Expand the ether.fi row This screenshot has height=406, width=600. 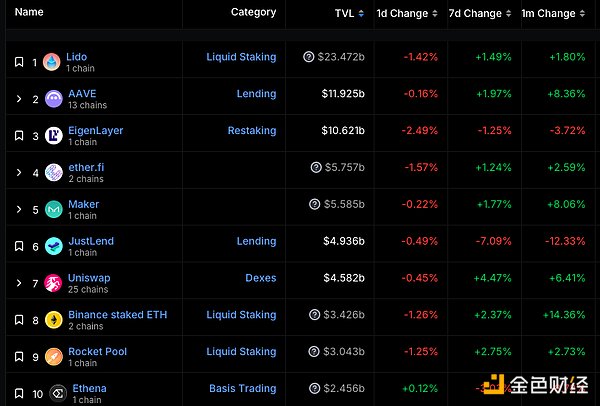(18, 172)
